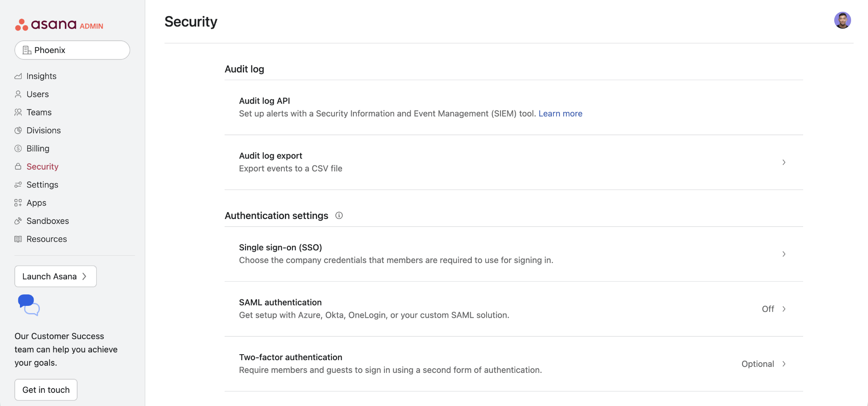Open the user profile avatar

pos(843,20)
